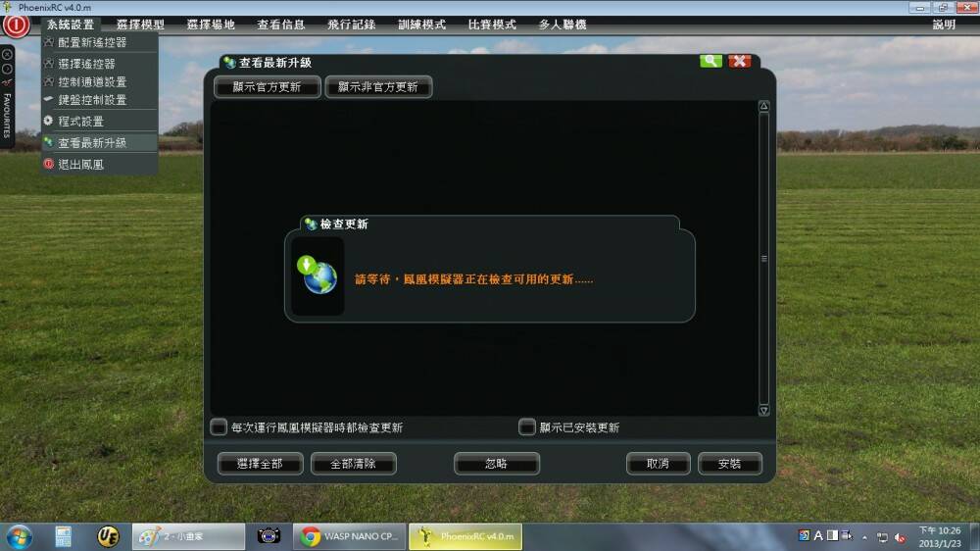Select 配置新遙控器 menu entry

pyautogui.click(x=99, y=42)
